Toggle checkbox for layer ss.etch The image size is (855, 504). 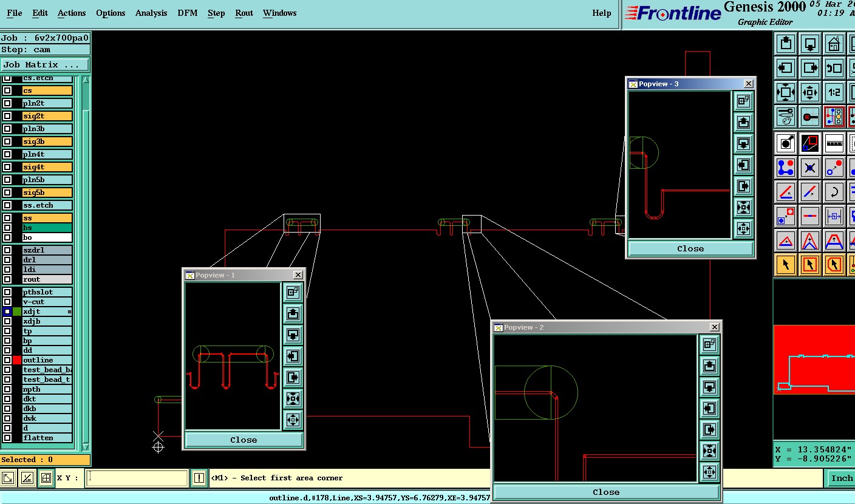click(x=7, y=205)
